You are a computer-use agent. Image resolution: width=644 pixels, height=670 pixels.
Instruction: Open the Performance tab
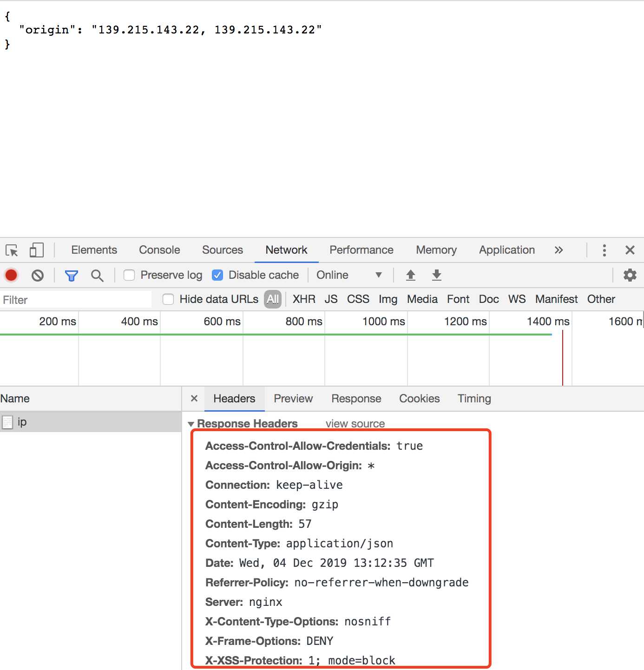click(x=361, y=250)
